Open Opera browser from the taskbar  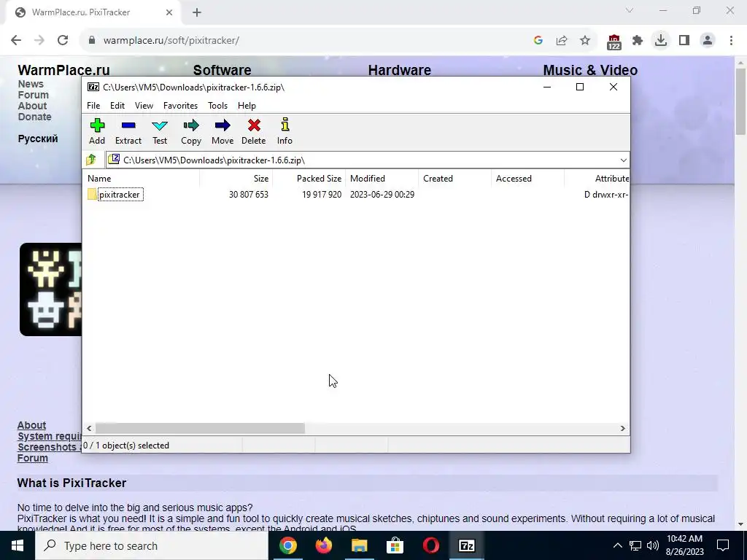(430, 545)
